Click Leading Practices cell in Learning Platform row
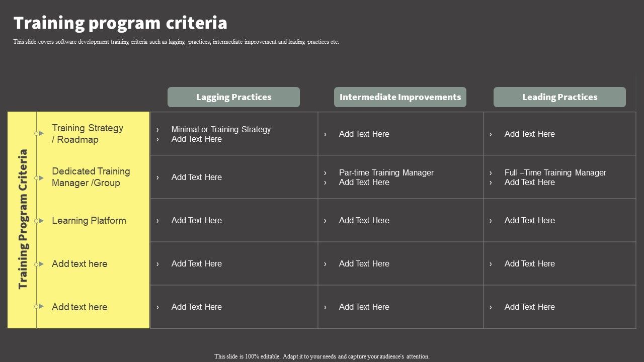 [560, 220]
